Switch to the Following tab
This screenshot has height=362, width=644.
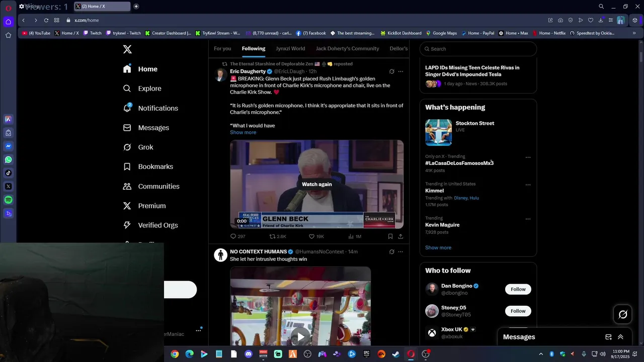click(254, 49)
